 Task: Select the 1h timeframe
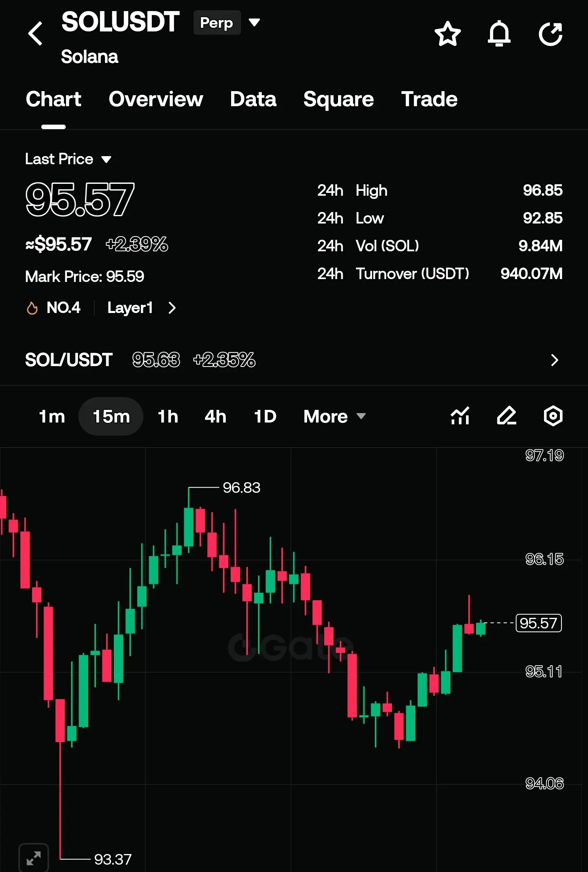pos(168,416)
